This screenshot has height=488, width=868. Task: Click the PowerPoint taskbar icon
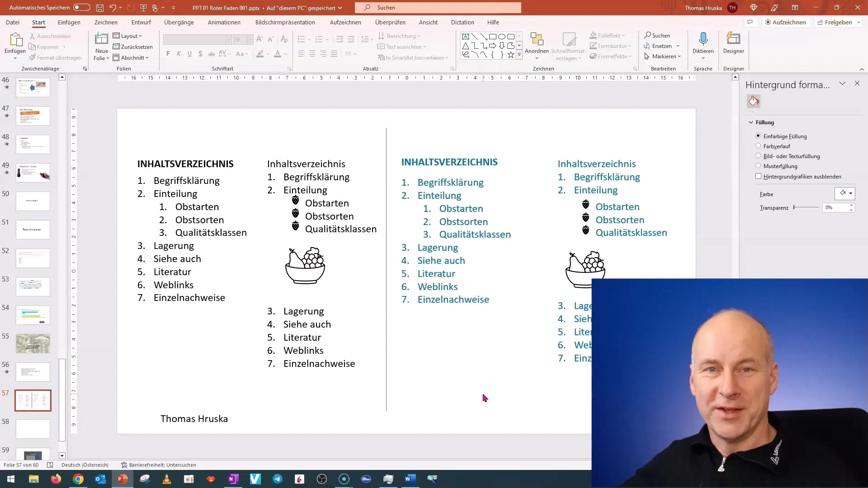[123, 479]
